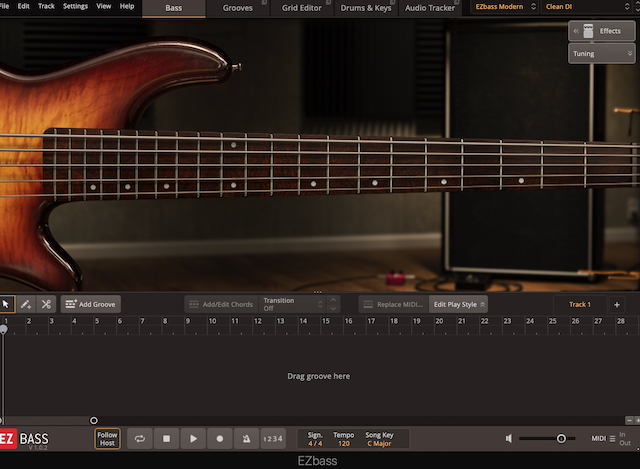Click the playhead marker at bar 1
Image resolution: width=640 pixels, height=469 pixels.
point(3,329)
